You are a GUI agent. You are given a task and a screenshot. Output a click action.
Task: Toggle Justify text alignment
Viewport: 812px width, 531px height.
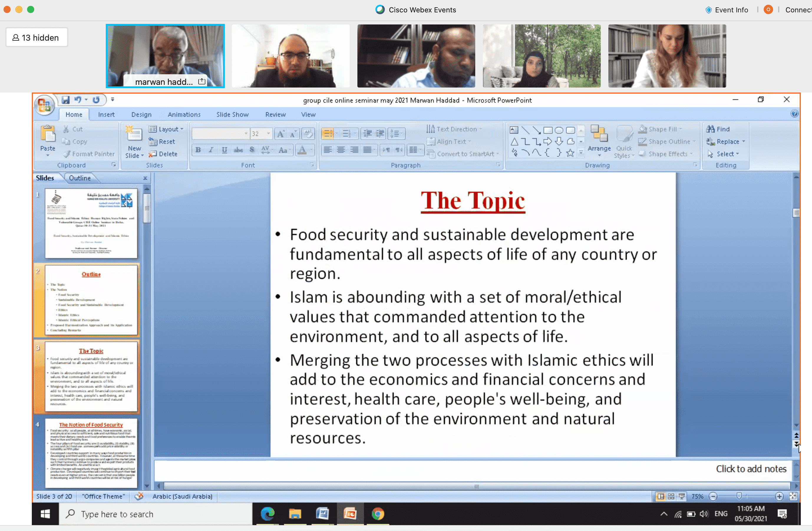coord(367,150)
